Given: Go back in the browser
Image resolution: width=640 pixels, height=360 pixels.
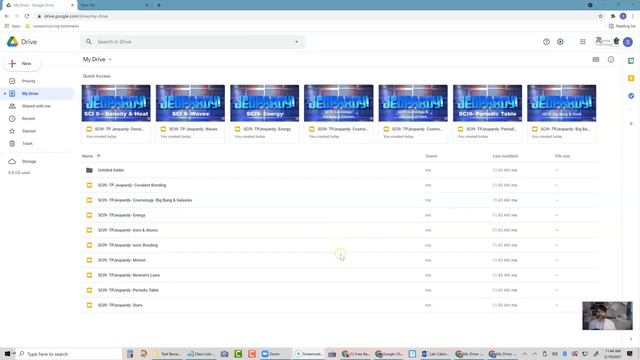Looking at the screenshot, I should [x=7, y=16].
